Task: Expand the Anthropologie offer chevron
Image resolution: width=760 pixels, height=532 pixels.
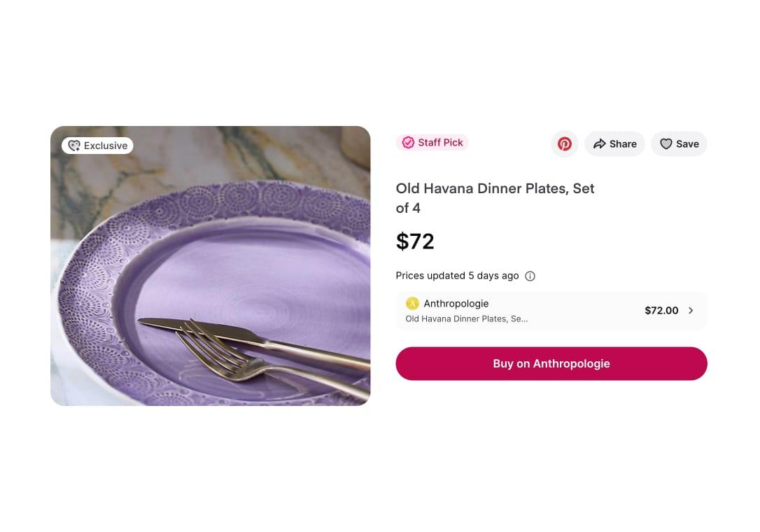Action: [x=691, y=311]
